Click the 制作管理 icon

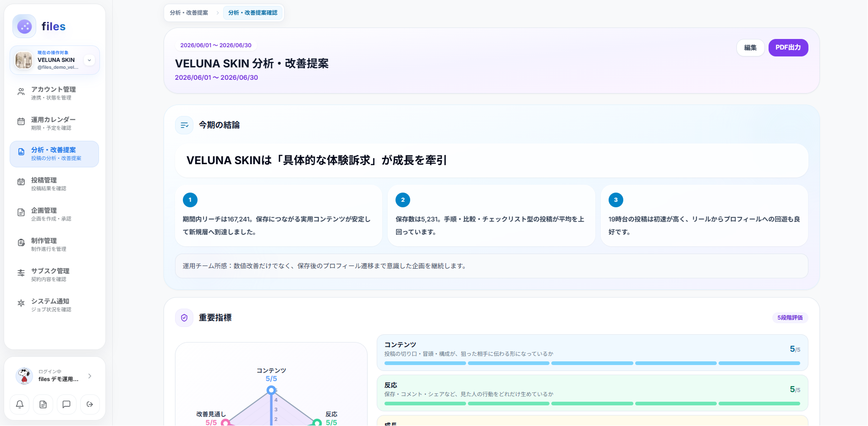(x=21, y=243)
